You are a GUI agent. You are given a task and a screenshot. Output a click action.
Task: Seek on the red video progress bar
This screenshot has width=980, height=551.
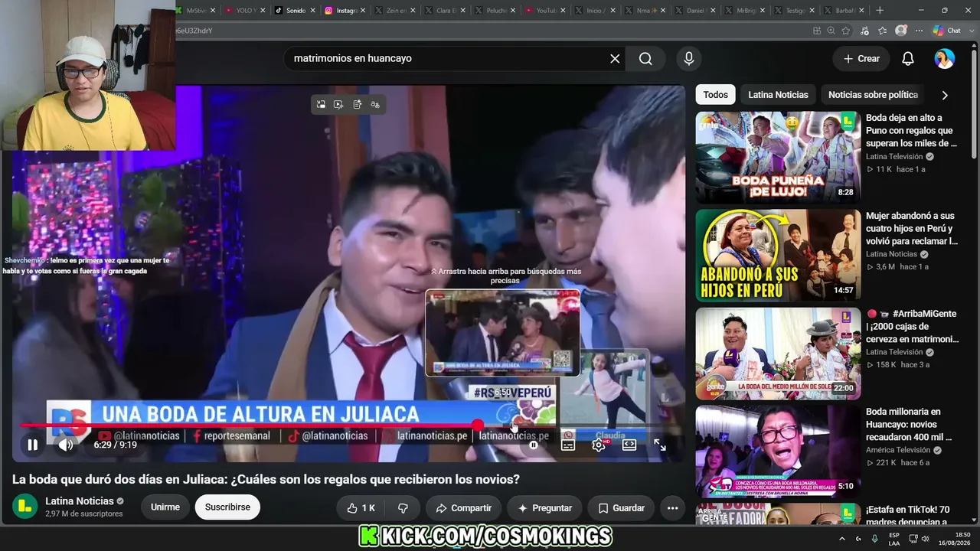tap(348, 425)
